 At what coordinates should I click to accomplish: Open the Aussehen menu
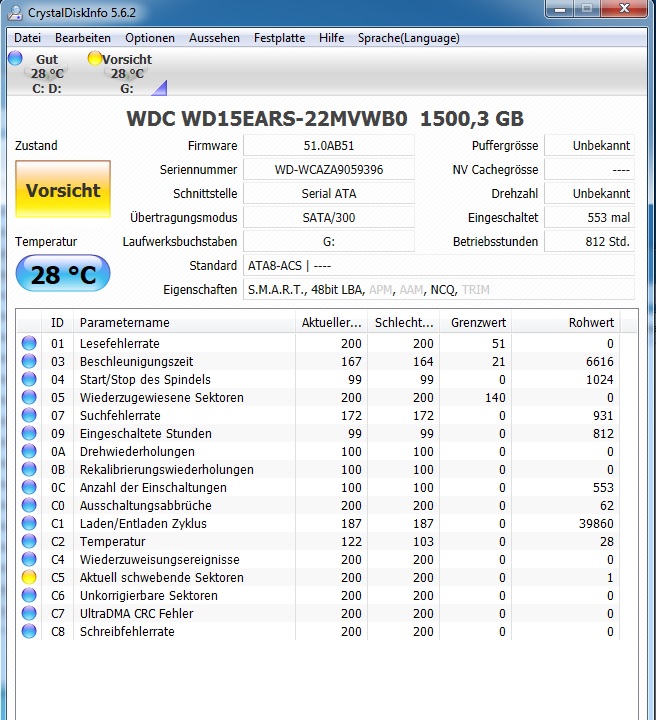click(x=214, y=38)
